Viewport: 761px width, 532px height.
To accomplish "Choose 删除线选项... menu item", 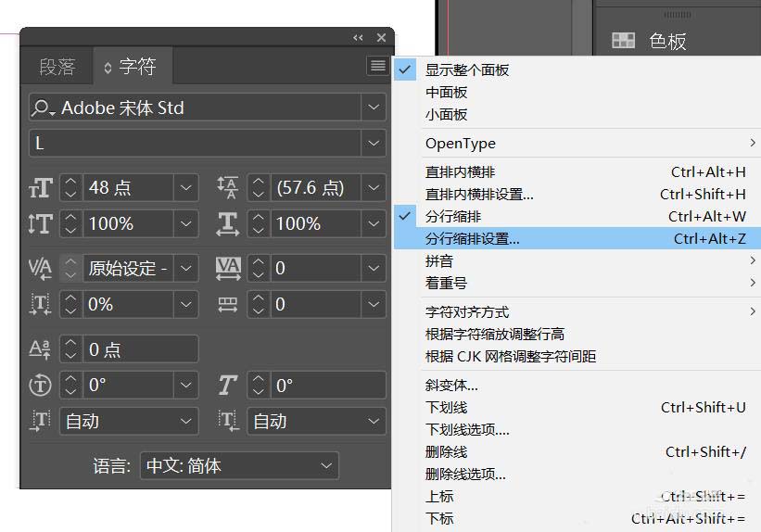I will tap(577, 474).
